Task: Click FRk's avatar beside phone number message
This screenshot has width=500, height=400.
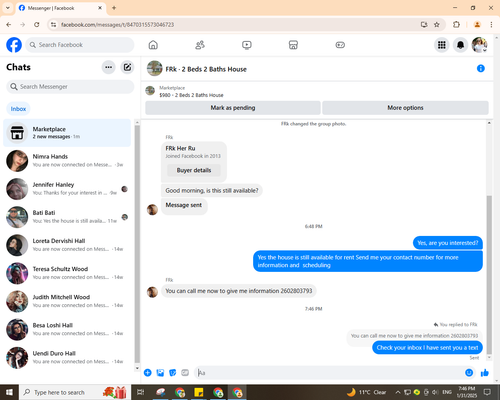Action: 152,292
